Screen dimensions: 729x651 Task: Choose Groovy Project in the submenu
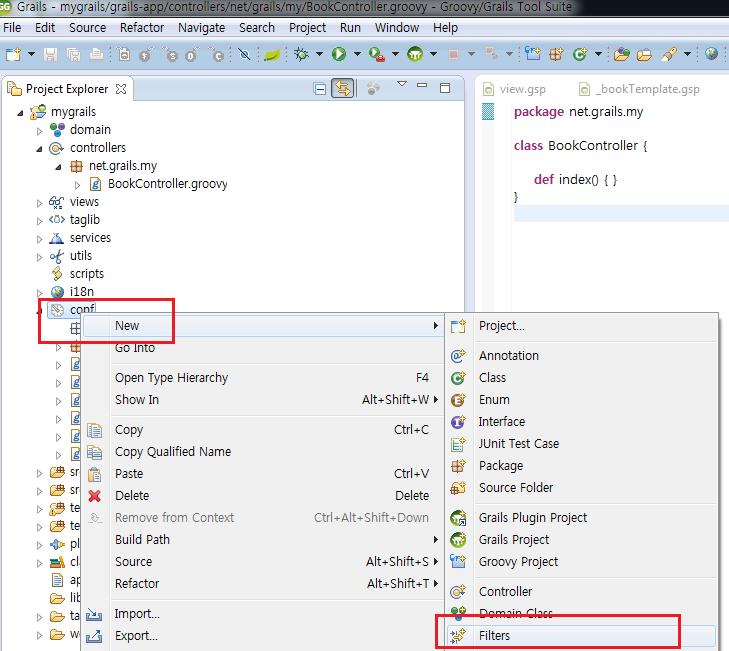pos(582,561)
